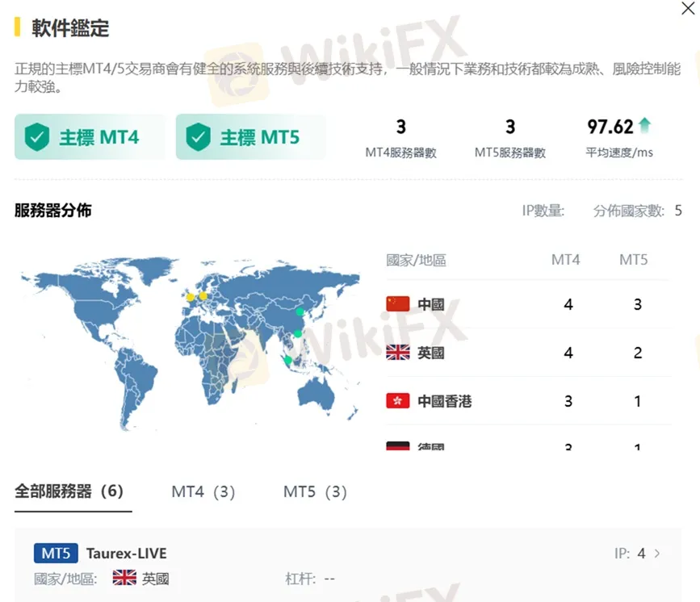Click the green server marker on the China map region

click(x=299, y=313)
